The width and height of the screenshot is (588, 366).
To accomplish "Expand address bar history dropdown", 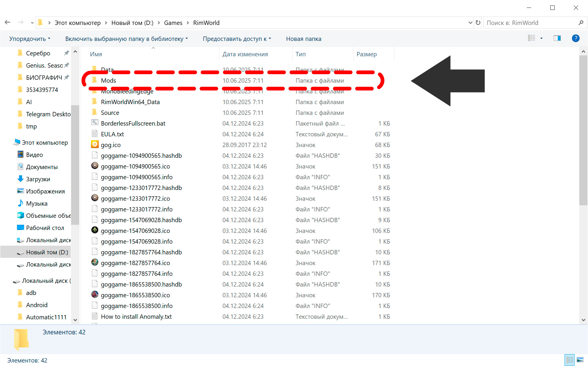I will (470, 23).
